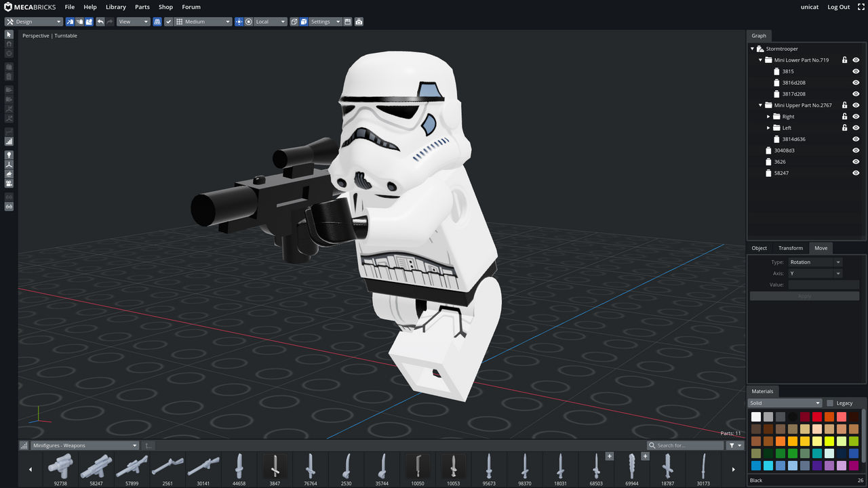Toggle visibility of Mini Lower Part No.719

point(856,60)
